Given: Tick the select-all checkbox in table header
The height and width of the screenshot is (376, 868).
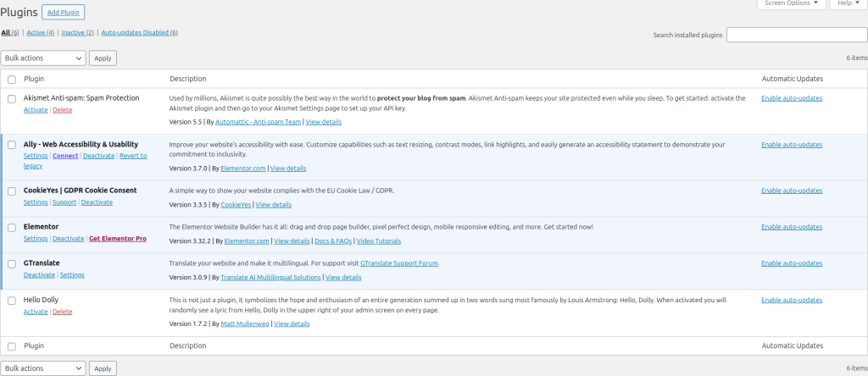Looking at the screenshot, I should pyautogui.click(x=12, y=80).
